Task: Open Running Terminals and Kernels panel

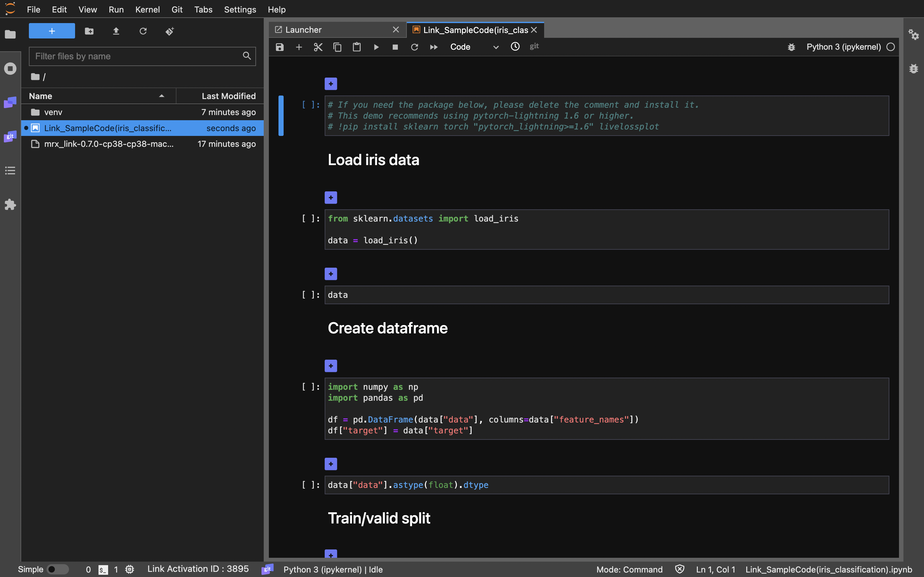Action: tap(10, 69)
